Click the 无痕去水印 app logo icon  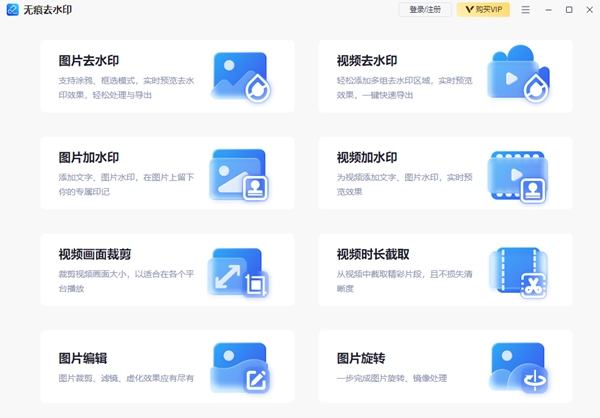pyautogui.click(x=12, y=9)
